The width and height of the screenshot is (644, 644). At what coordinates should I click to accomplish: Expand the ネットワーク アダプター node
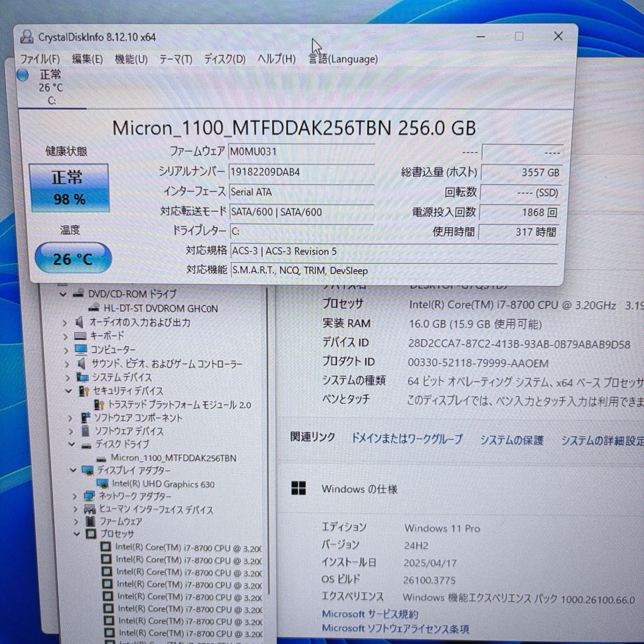click(x=74, y=497)
